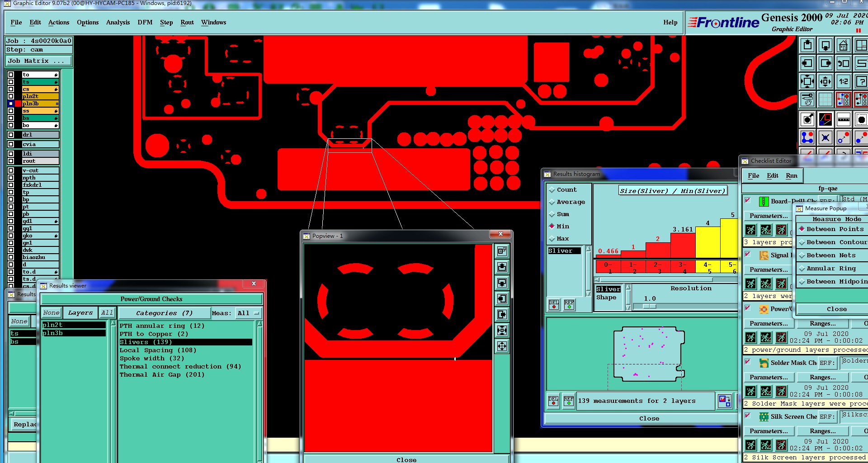Image resolution: width=868 pixels, height=463 pixels.
Task: Select the Count radio option in histogram
Action: (x=562, y=190)
